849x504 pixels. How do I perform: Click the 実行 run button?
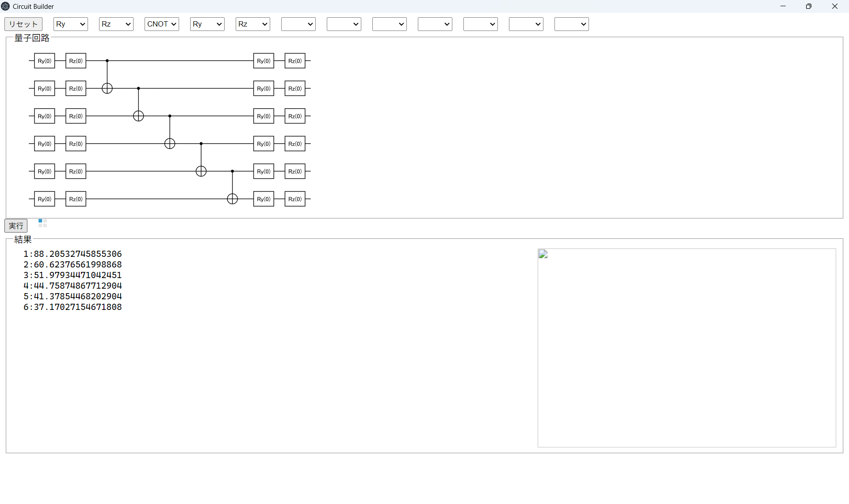click(x=16, y=225)
